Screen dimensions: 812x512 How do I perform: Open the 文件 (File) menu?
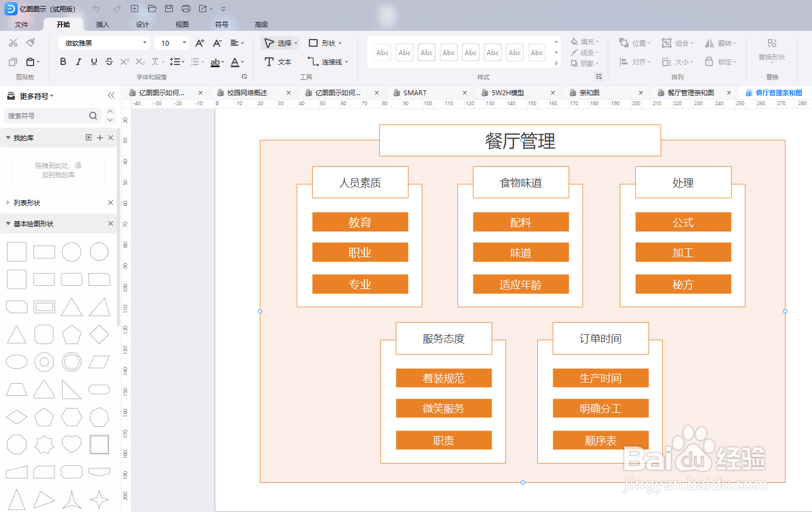coord(21,24)
